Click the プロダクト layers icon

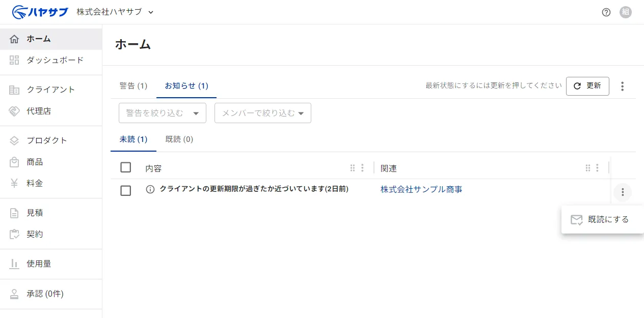click(x=14, y=140)
